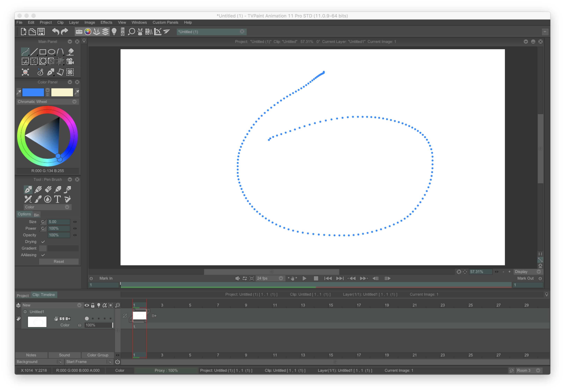Open the Custom Panels menu
This screenshot has height=392, width=565.
click(165, 22)
